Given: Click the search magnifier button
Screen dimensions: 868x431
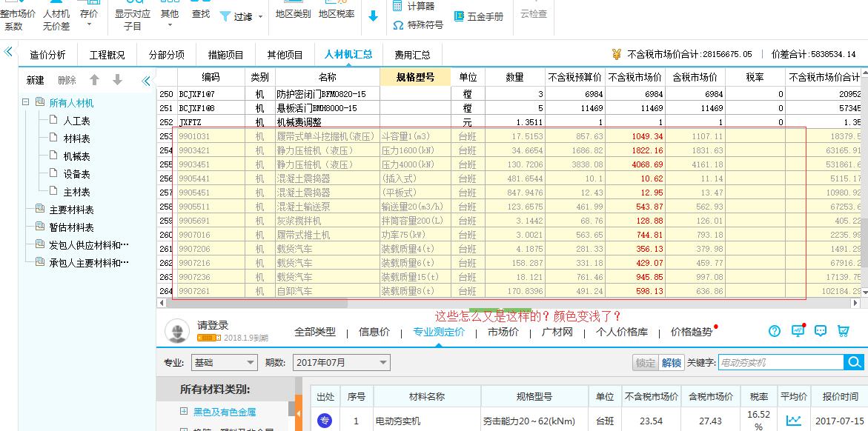Looking at the screenshot, I should (x=854, y=362).
